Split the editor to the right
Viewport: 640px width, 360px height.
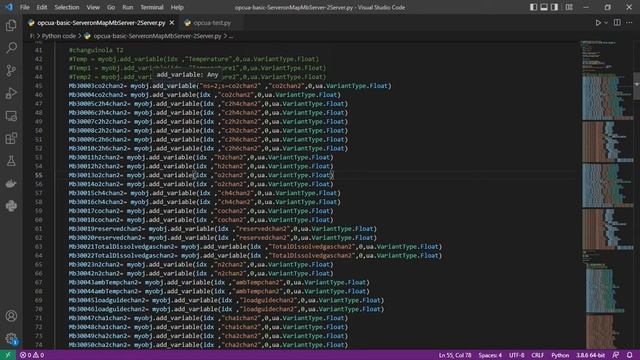click(x=617, y=23)
